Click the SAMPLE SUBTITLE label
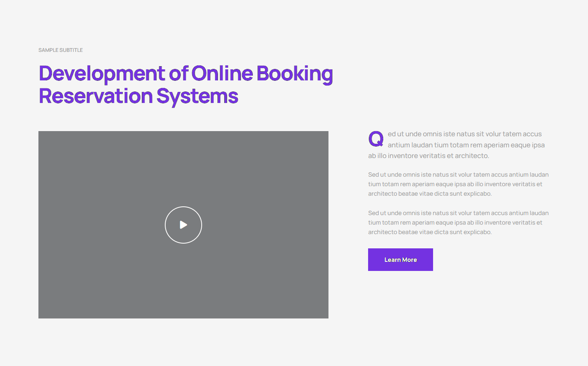The height and width of the screenshot is (366, 588). (x=60, y=50)
